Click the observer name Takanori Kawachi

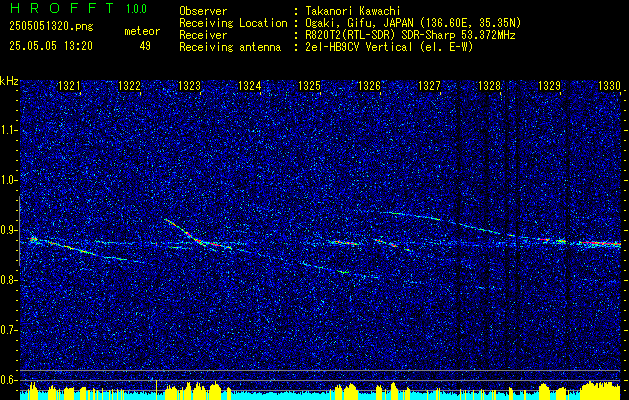353,12
